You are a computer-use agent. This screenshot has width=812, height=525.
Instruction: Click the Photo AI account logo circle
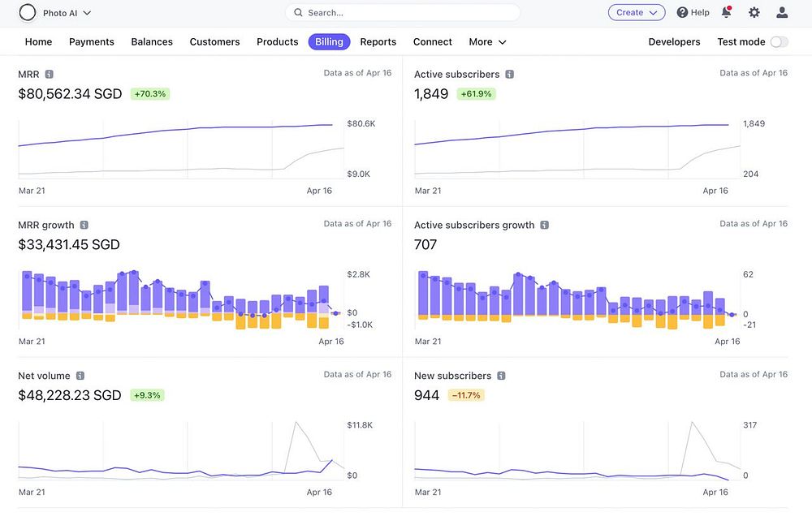coord(28,12)
